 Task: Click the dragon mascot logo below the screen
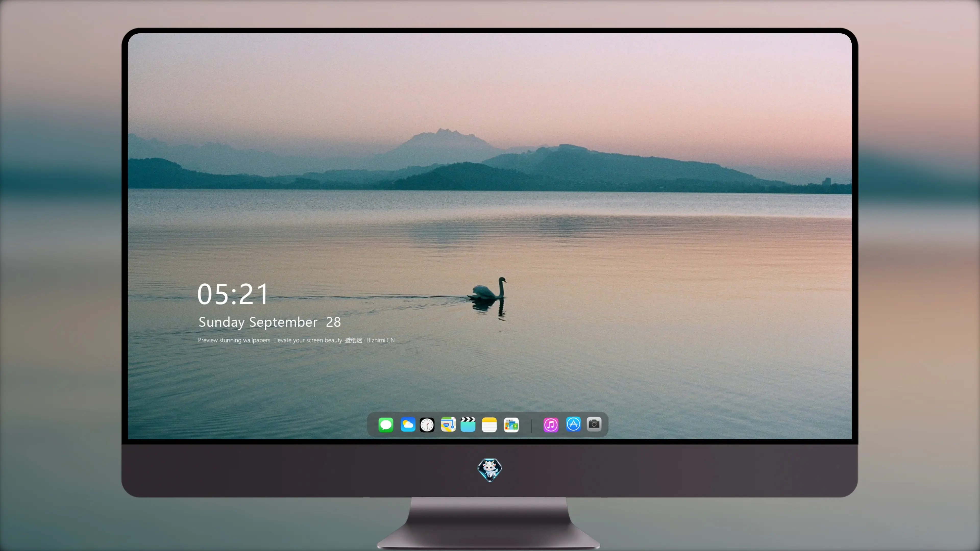pyautogui.click(x=490, y=470)
